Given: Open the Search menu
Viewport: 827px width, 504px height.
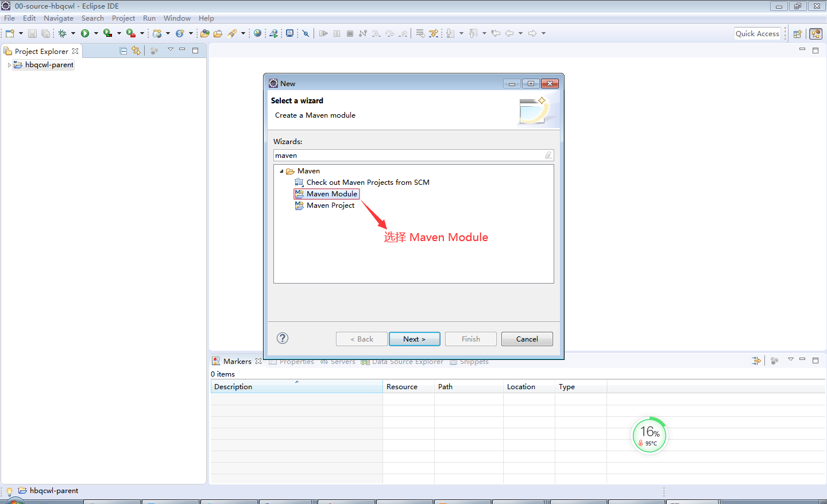Looking at the screenshot, I should point(92,18).
